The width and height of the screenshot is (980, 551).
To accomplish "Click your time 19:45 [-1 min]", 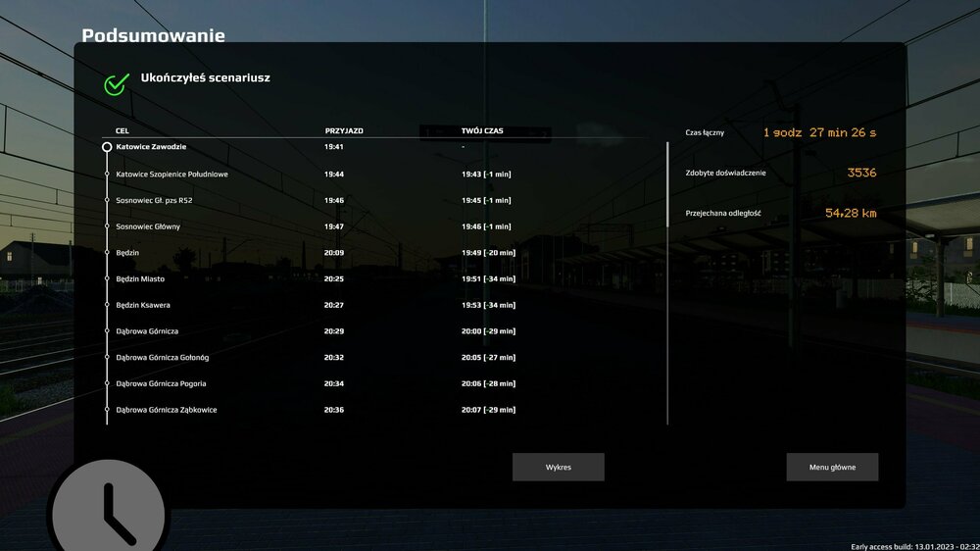I will pos(486,201).
